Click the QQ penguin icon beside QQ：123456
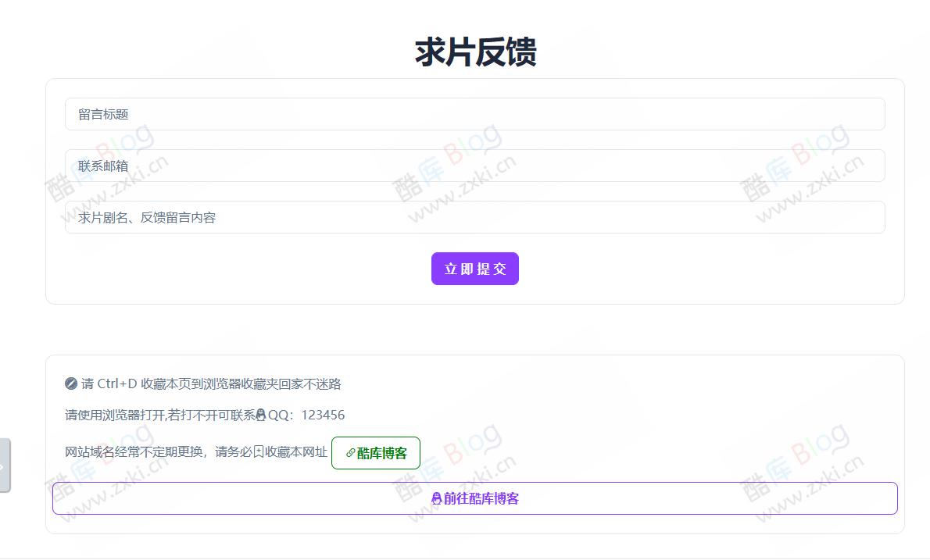Image resolution: width=930 pixels, height=560 pixels. click(x=261, y=414)
